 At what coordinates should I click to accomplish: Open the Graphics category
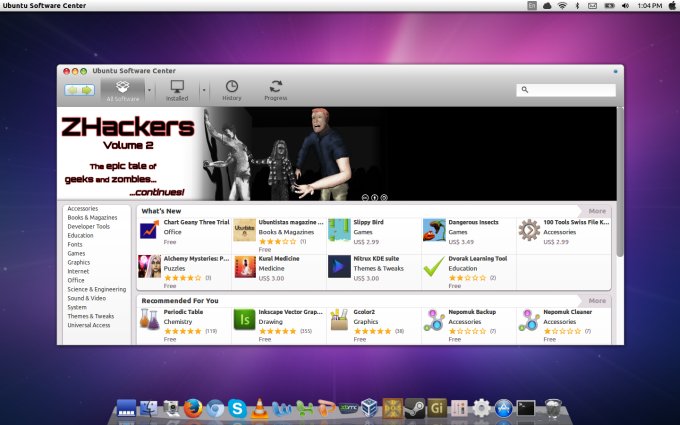tap(78, 262)
